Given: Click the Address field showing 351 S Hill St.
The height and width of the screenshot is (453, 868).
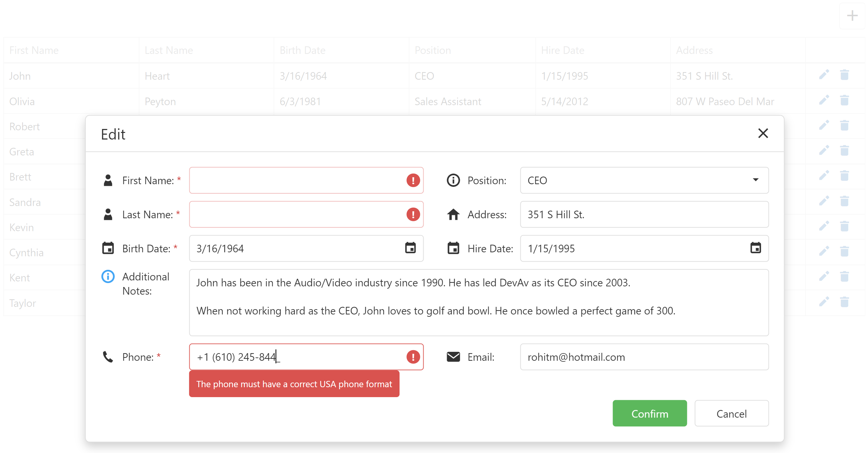Looking at the screenshot, I should click(644, 215).
